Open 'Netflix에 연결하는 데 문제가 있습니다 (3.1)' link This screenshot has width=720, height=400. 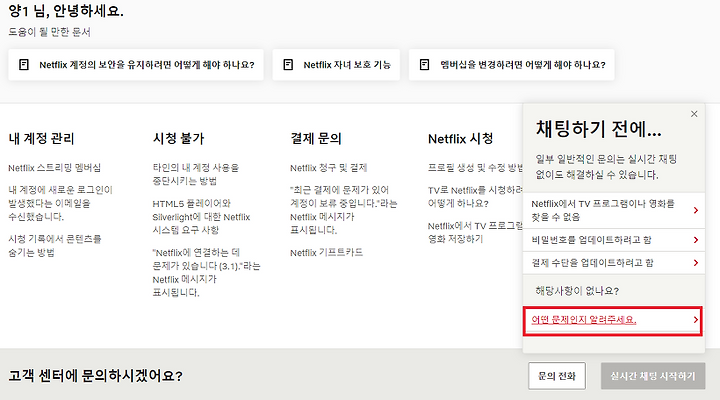206,272
